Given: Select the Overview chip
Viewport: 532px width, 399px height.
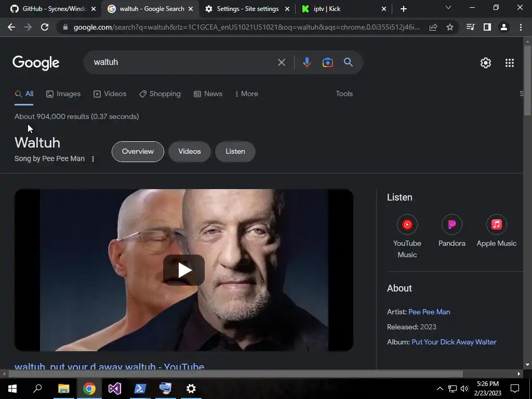Looking at the screenshot, I should click(x=138, y=151).
